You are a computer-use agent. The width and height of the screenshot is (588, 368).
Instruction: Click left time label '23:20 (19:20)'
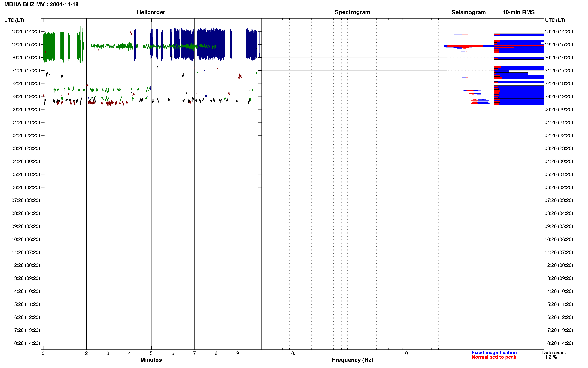(x=26, y=96)
